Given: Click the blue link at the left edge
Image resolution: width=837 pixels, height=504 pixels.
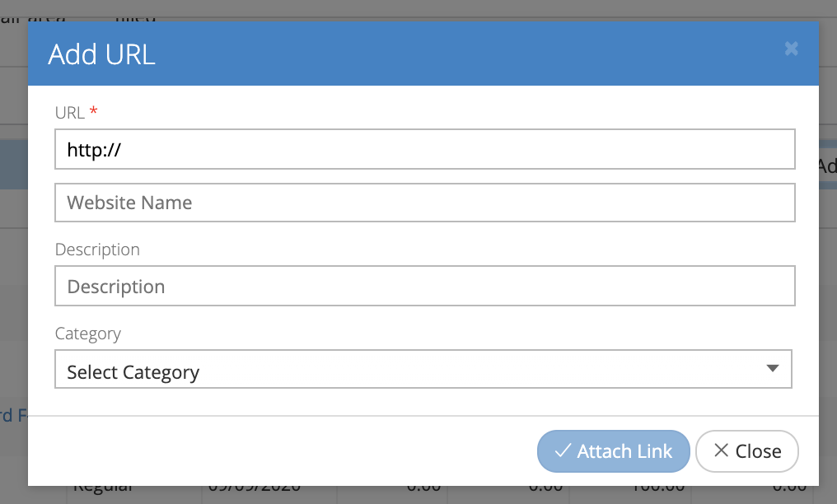Looking at the screenshot, I should (x=12, y=415).
